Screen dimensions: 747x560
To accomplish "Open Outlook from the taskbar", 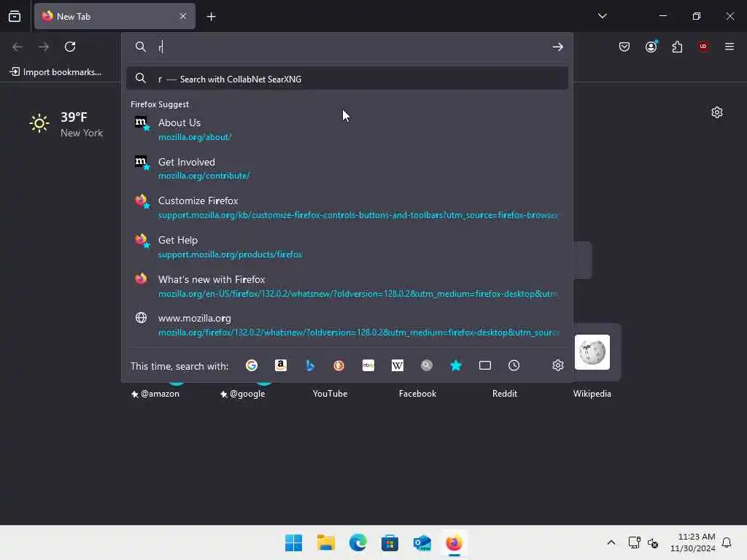I will tap(422, 542).
